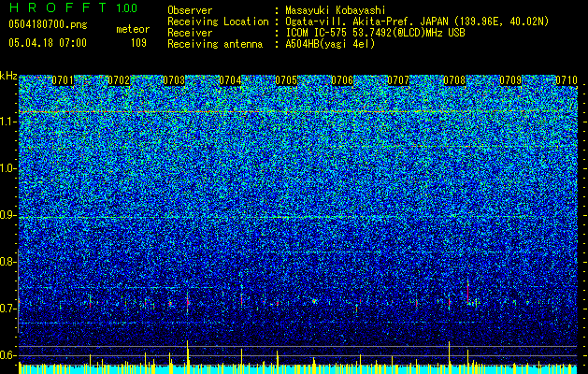
Task: Click the 0703 time marker
Action: click(x=174, y=80)
